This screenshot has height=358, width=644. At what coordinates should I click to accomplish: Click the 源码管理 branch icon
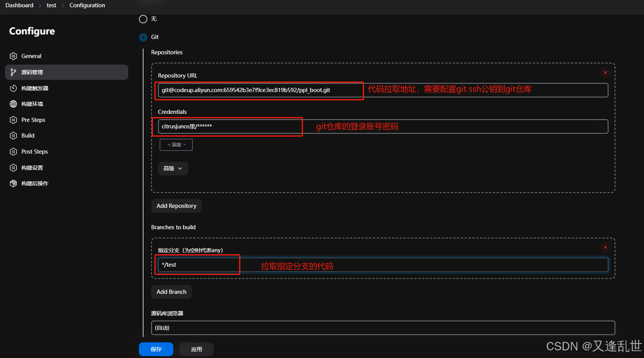(13, 72)
